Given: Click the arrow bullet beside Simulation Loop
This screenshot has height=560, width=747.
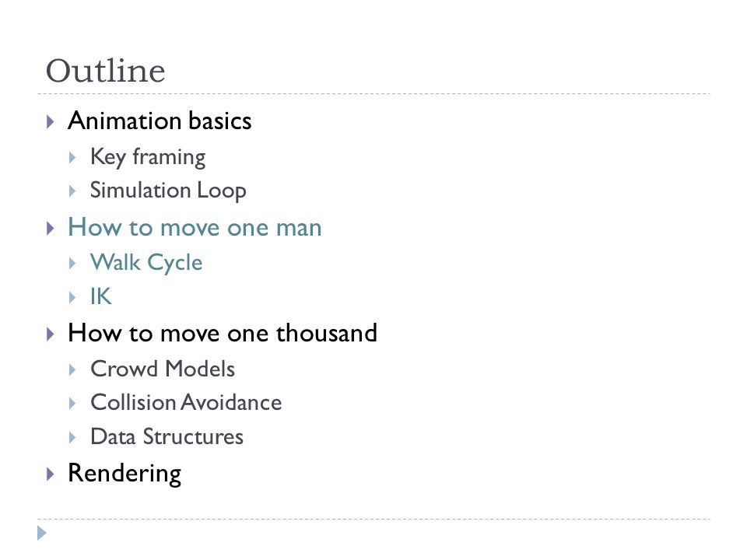Looking at the screenshot, I should (72, 191).
